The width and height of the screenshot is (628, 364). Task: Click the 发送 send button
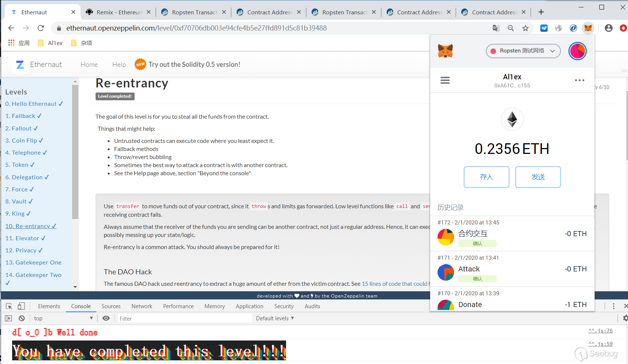point(538,177)
